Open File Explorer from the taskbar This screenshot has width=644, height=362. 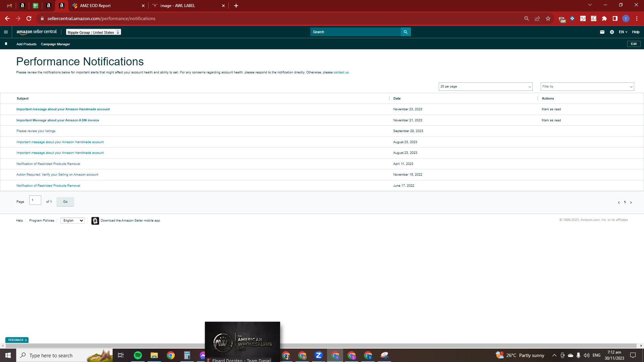click(x=154, y=355)
